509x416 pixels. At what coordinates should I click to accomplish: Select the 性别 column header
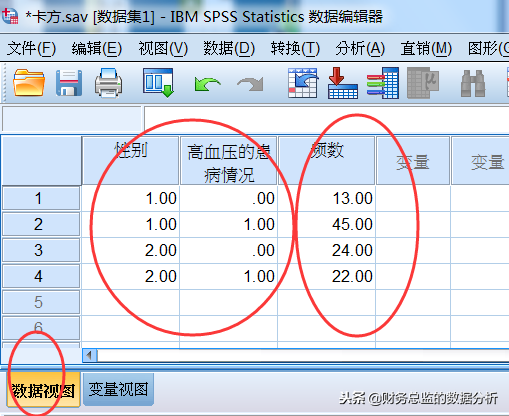tap(131, 160)
